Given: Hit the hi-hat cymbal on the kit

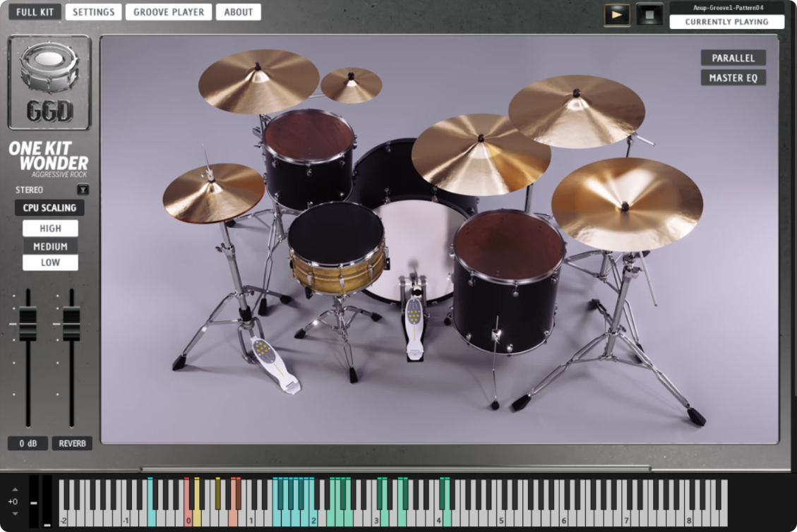Looking at the screenshot, I should 213,193.
